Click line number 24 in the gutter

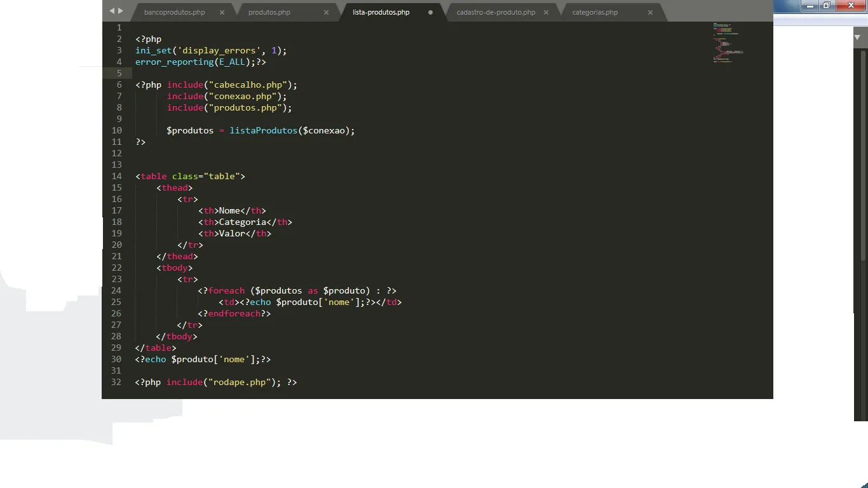click(x=116, y=290)
